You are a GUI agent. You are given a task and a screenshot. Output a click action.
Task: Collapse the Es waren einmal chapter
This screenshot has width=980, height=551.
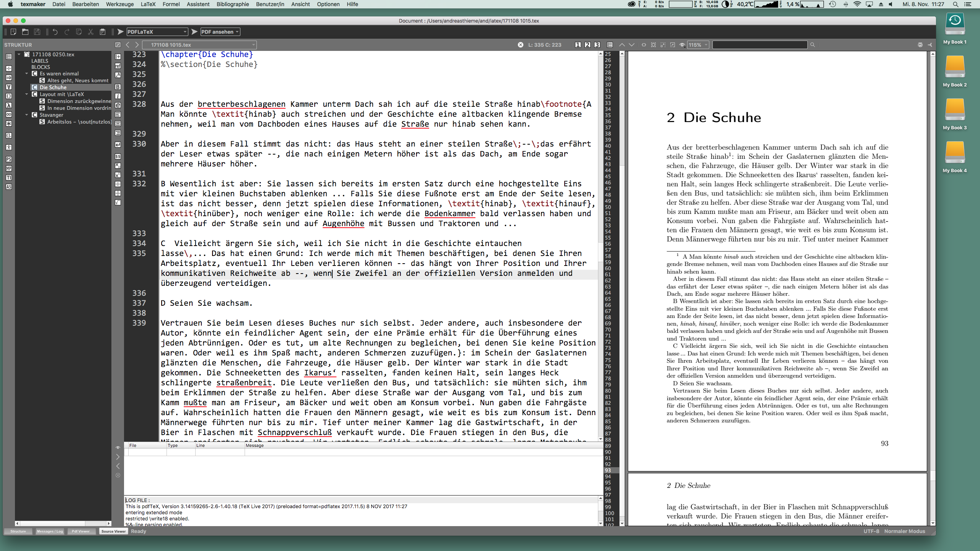[26, 73]
